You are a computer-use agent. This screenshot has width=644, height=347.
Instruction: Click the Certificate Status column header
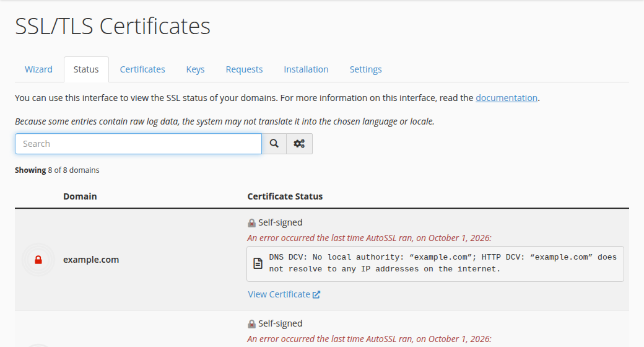(285, 196)
